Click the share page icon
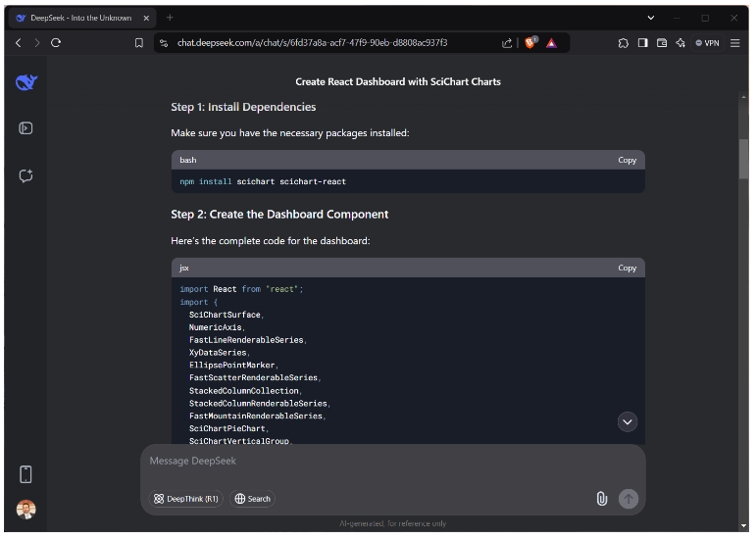Screen dimensions: 756x540 click(x=507, y=43)
